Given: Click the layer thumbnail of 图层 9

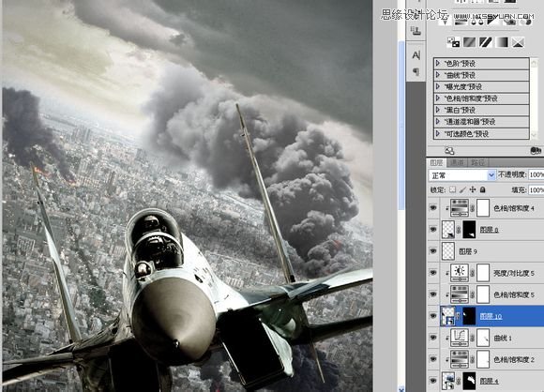Looking at the screenshot, I should click(x=448, y=250).
